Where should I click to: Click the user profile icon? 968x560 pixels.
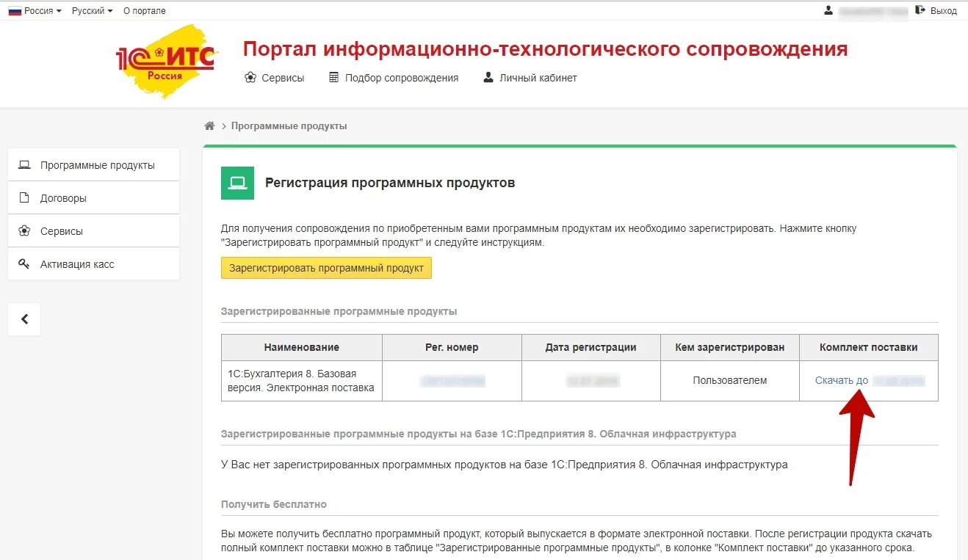829,10
